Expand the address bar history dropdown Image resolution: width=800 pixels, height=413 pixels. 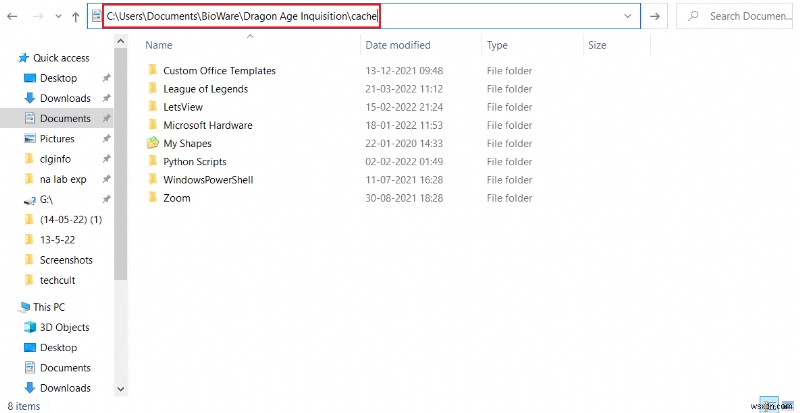(627, 17)
